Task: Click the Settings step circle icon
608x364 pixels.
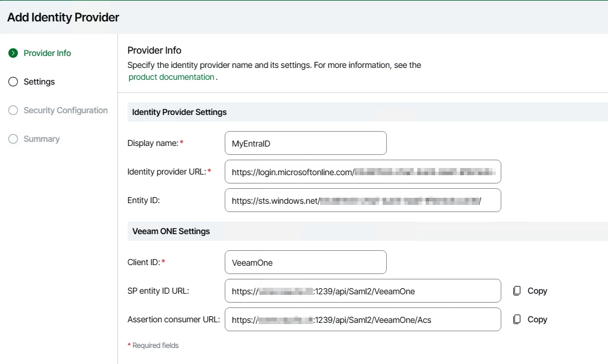Action: click(13, 82)
